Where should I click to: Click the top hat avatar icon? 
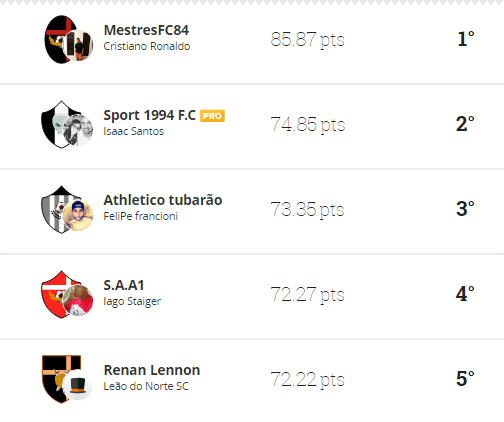pos(78,385)
